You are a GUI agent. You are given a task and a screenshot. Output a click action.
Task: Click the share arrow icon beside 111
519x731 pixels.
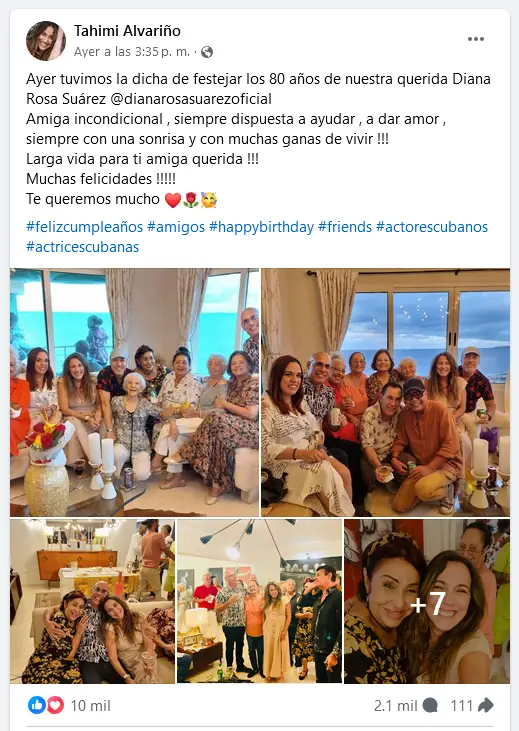(486, 705)
